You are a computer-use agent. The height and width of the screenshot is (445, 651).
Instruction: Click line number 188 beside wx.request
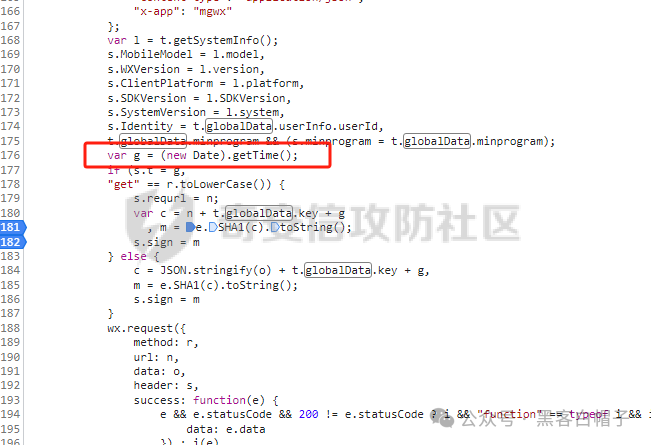click(10, 328)
